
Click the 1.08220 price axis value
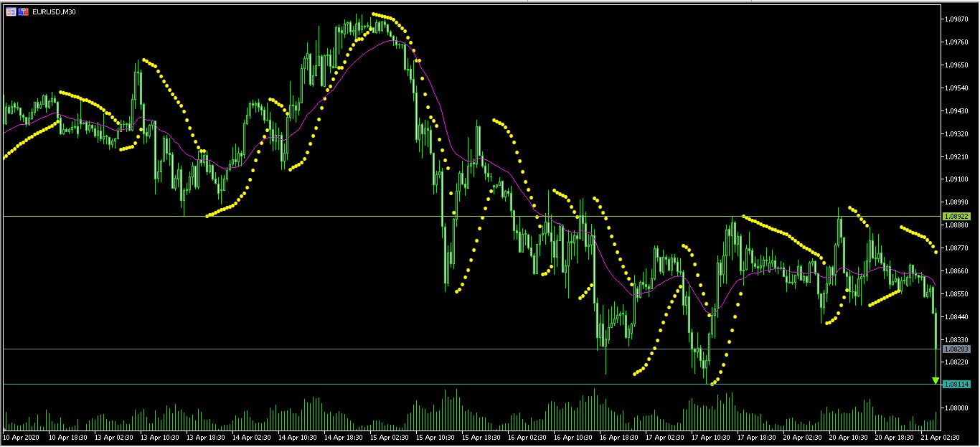[x=957, y=362]
